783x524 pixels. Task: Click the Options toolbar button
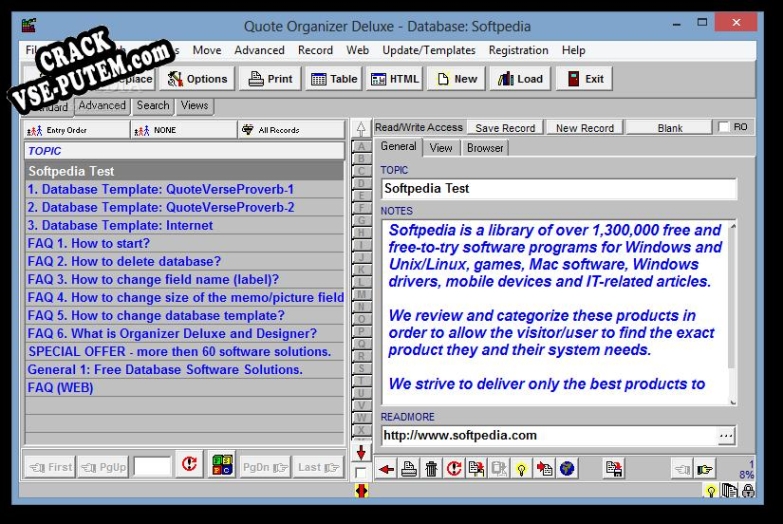(x=197, y=79)
